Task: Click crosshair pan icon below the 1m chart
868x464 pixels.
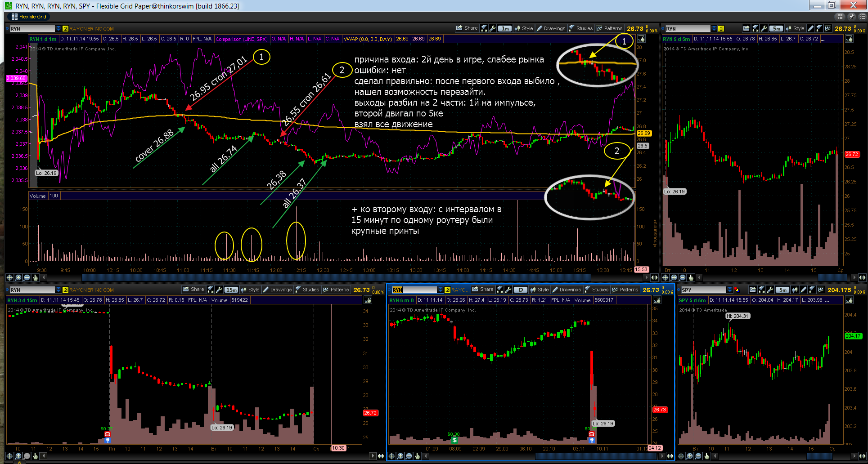Action: coord(9,277)
